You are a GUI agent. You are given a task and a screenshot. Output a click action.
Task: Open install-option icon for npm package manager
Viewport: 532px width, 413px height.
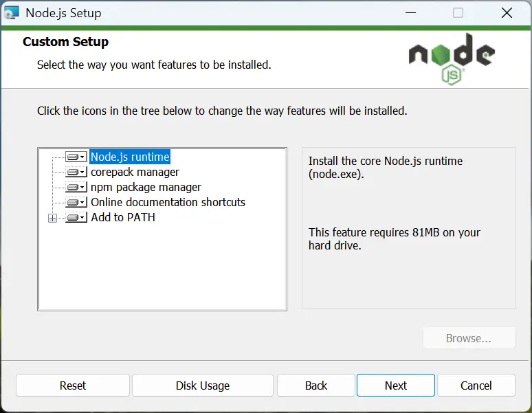76,187
